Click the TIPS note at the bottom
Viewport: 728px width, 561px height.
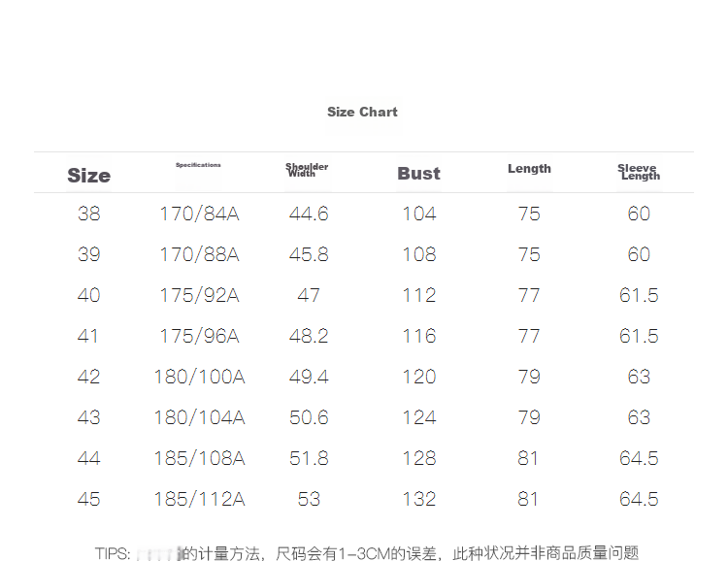[367, 552]
